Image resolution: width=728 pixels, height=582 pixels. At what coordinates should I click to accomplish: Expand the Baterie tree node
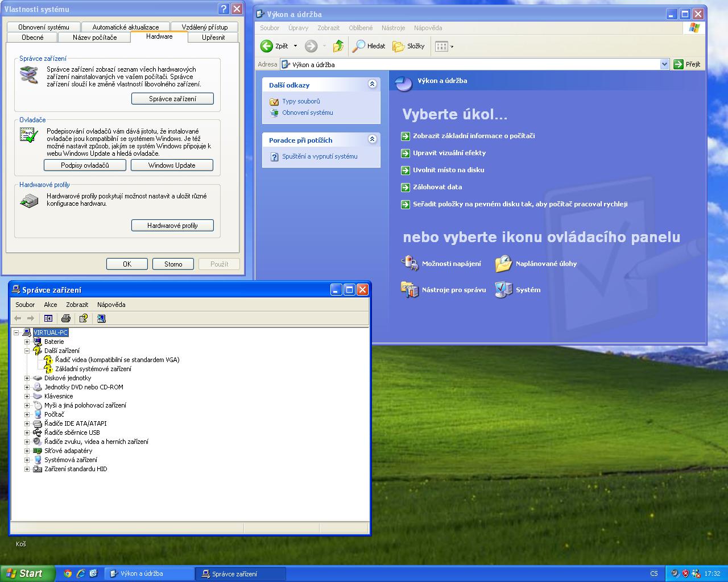[27, 342]
